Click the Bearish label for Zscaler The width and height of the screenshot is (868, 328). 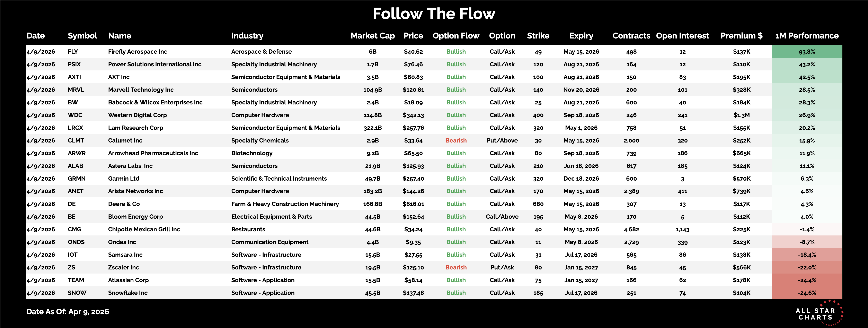[x=456, y=267]
